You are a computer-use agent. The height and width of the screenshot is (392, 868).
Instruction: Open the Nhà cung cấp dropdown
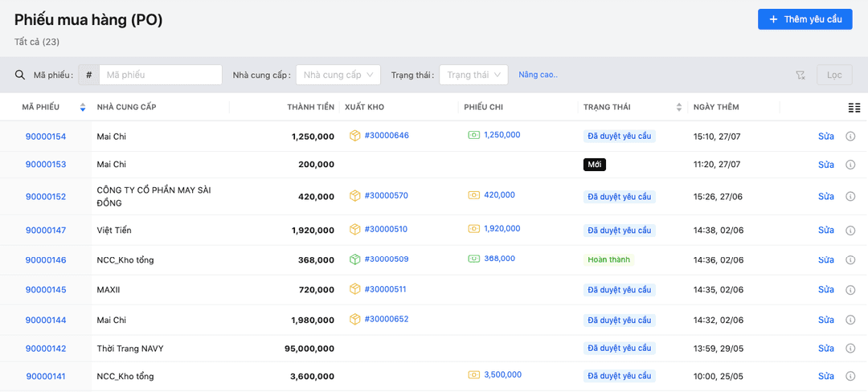point(338,75)
